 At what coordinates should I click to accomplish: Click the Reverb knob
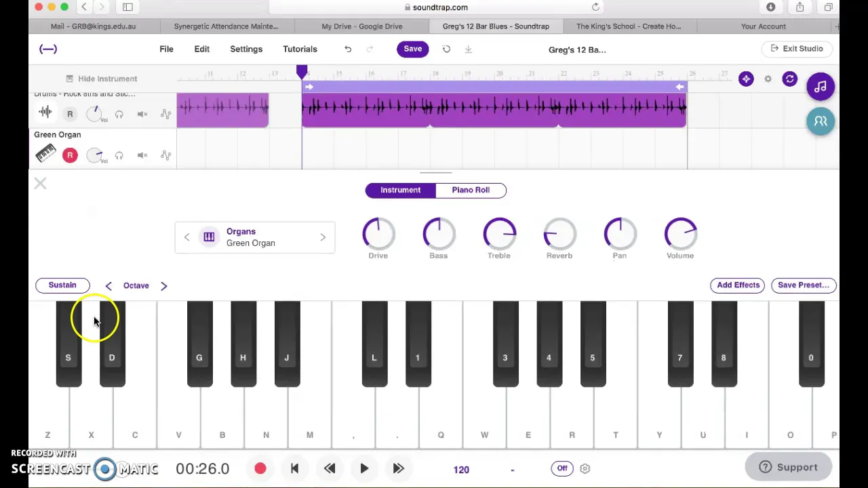click(559, 234)
